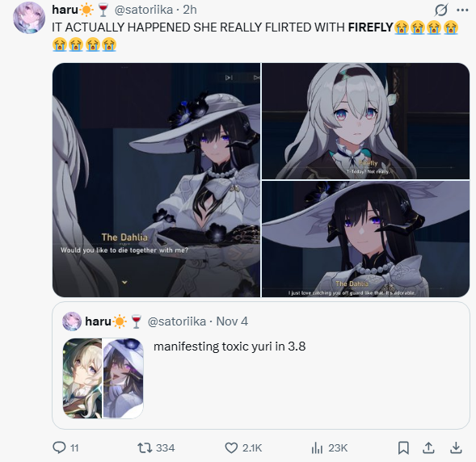Open the left Dahlia 'die together' image
The image size is (476, 462).
click(156, 180)
